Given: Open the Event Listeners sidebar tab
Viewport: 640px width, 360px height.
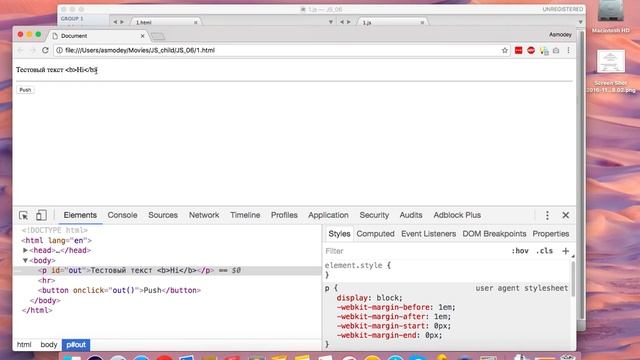Looking at the screenshot, I should pos(428,234).
